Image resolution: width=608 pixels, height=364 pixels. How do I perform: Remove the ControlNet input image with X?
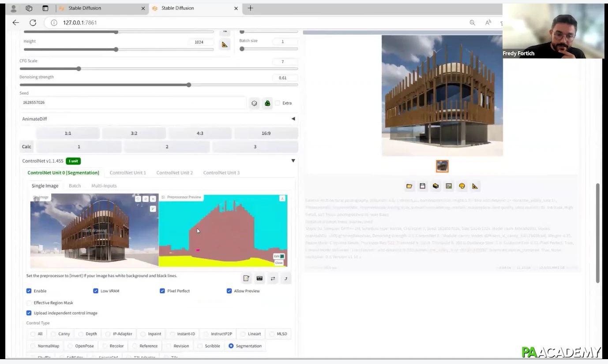(153, 199)
